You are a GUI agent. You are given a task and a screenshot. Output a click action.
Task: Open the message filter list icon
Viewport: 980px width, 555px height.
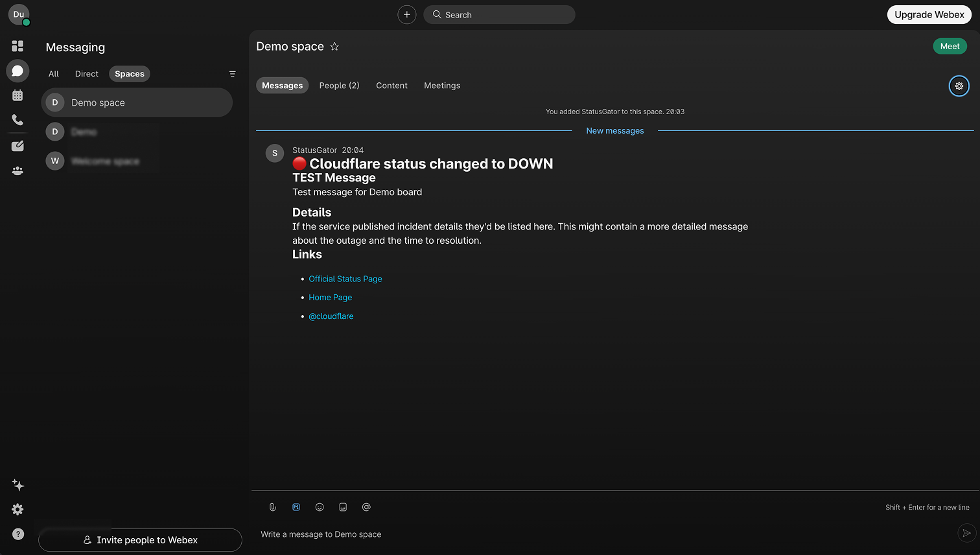point(233,74)
